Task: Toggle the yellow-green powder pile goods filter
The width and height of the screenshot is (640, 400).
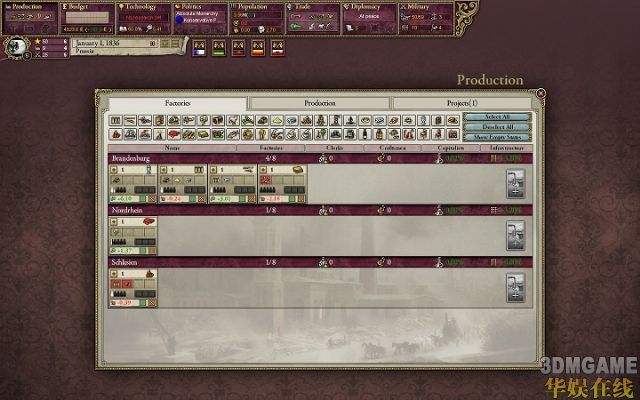Action: (278, 120)
